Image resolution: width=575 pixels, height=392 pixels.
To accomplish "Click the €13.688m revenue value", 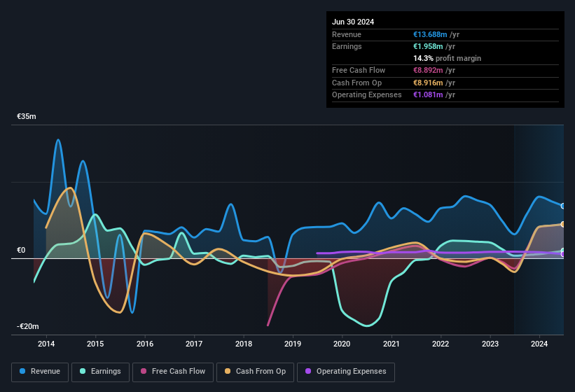I will (x=430, y=34).
